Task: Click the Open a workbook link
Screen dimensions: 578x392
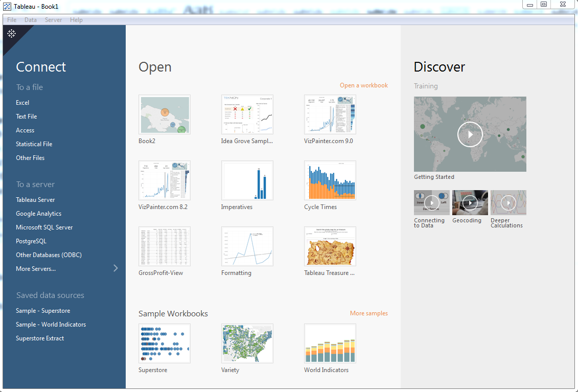Action: tap(363, 85)
